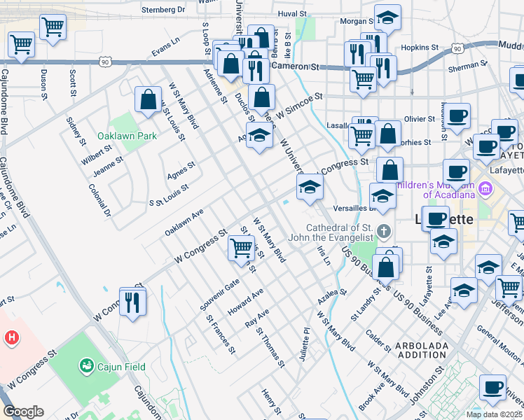Select the grocery cart marker near Lasalle St
This screenshot has width=524, height=420.
(361, 137)
